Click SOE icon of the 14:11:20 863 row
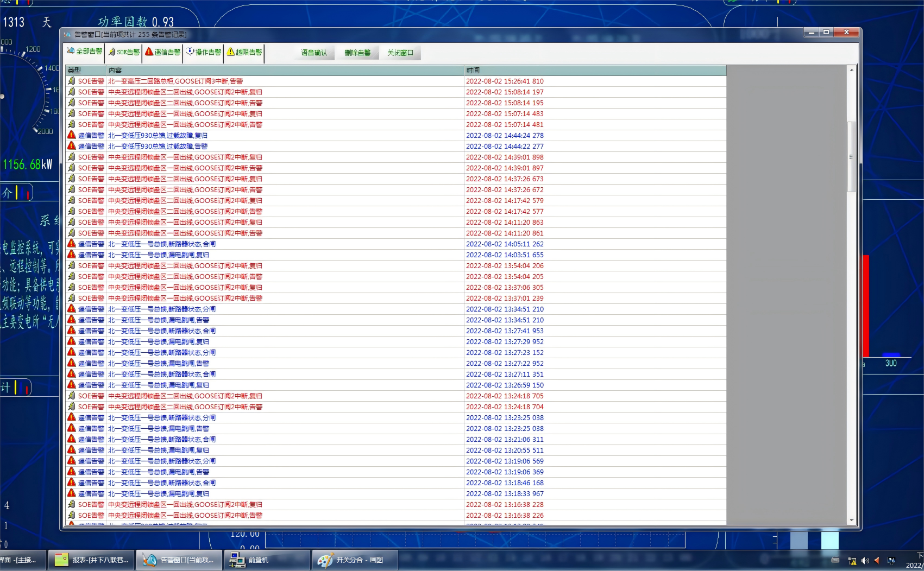 coord(72,222)
